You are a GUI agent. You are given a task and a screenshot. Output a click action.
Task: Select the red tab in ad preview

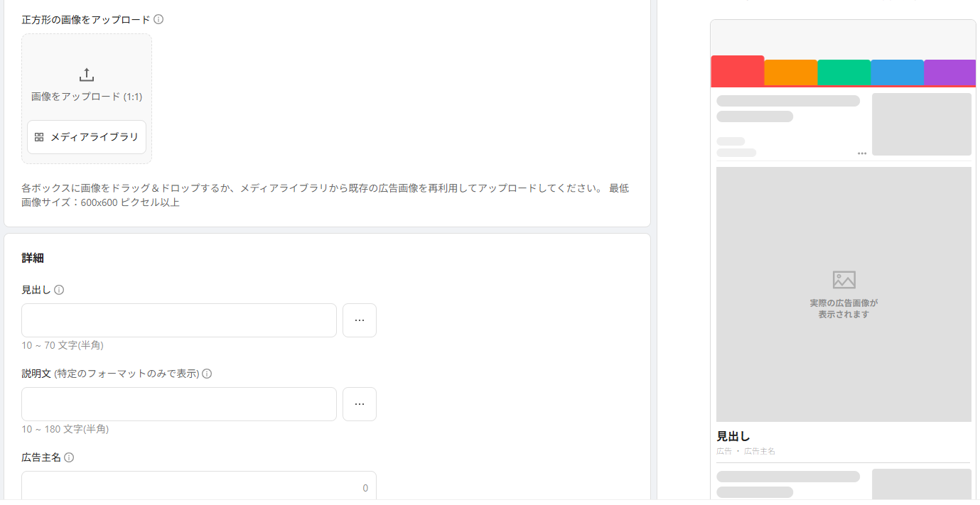click(x=738, y=71)
